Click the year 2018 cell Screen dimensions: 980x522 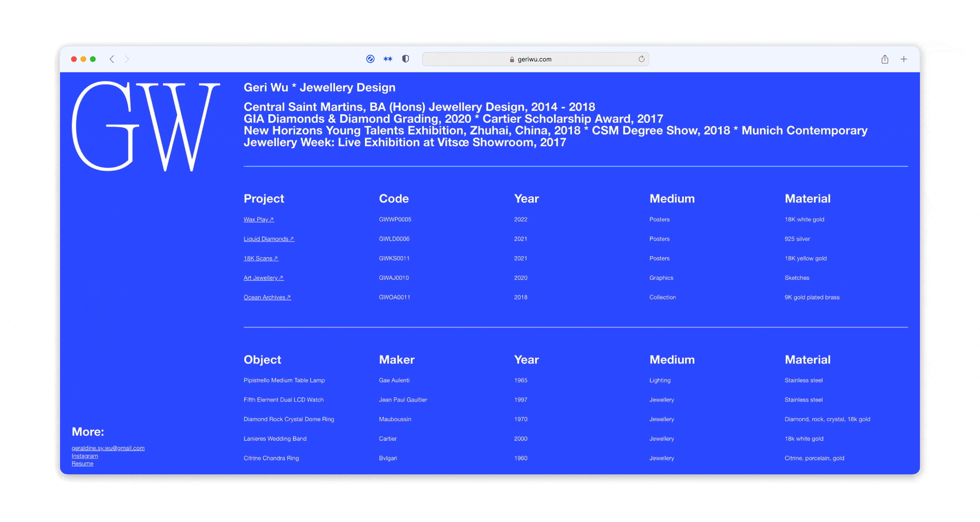click(x=521, y=297)
